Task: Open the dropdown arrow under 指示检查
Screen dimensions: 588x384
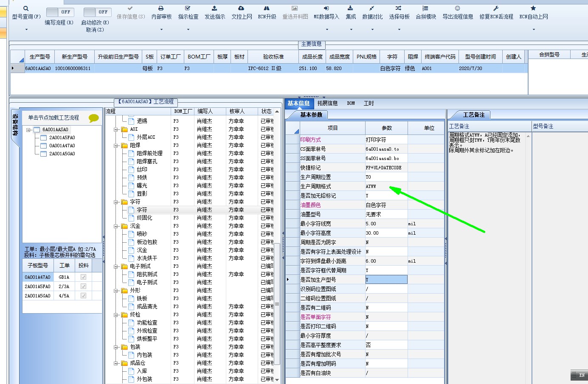Action: click(x=188, y=30)
